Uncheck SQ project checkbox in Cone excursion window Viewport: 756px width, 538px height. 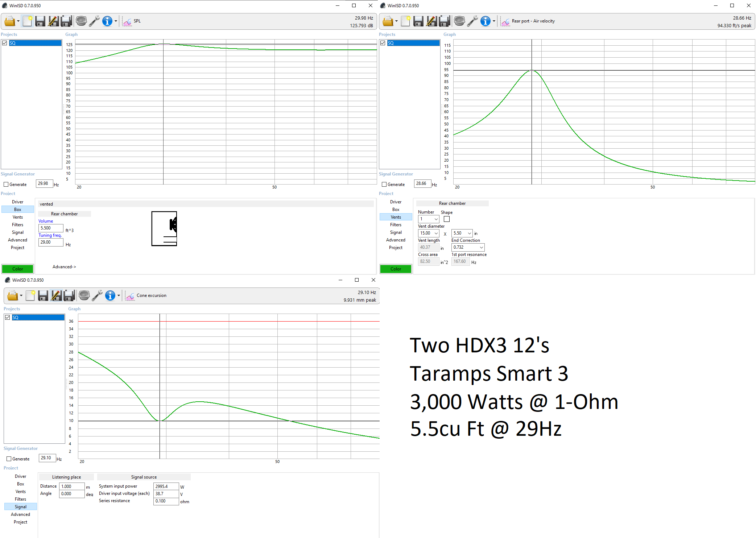(x=8, y=317)
